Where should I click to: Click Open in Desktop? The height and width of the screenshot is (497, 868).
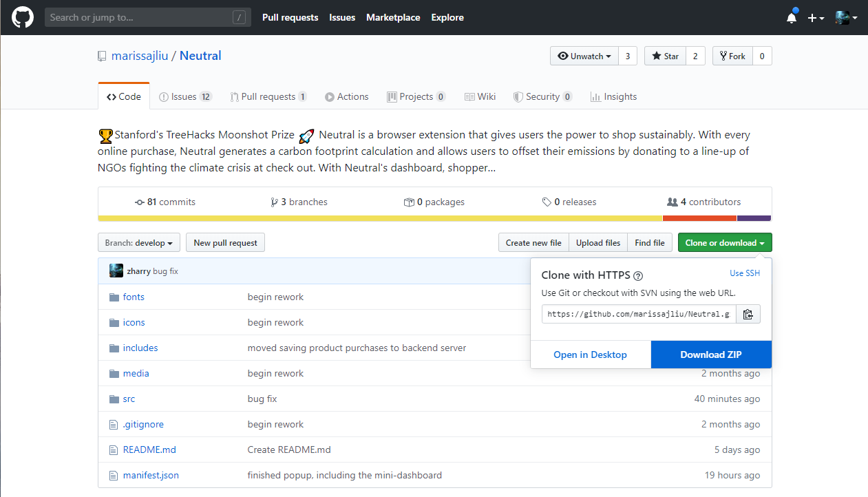tap(591, 355)
